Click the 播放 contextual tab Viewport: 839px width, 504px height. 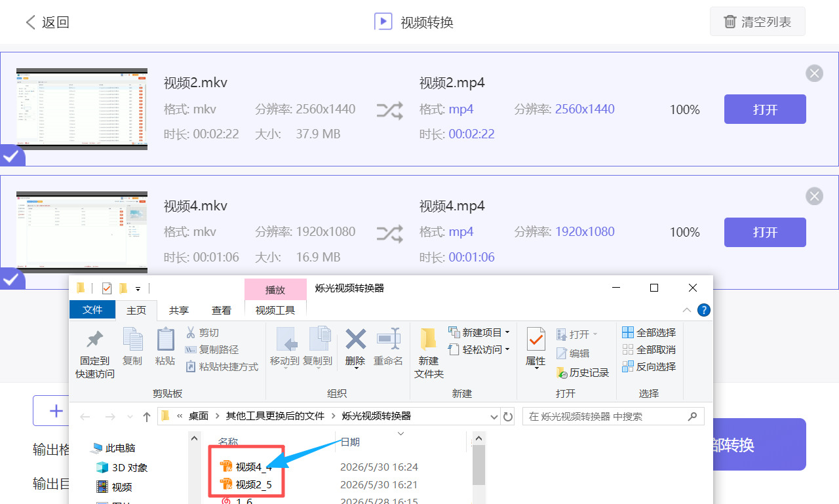[x=275, y=290]
